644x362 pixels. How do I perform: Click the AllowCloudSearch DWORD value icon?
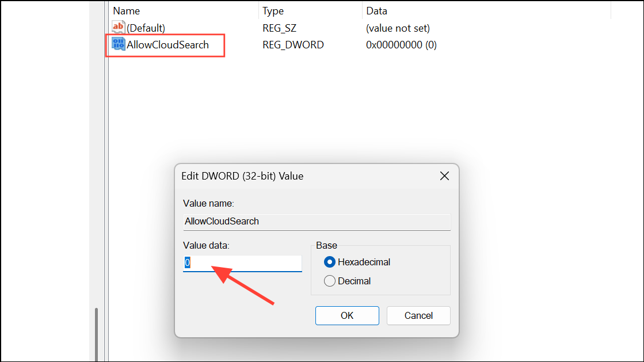(x=119, y=45)
